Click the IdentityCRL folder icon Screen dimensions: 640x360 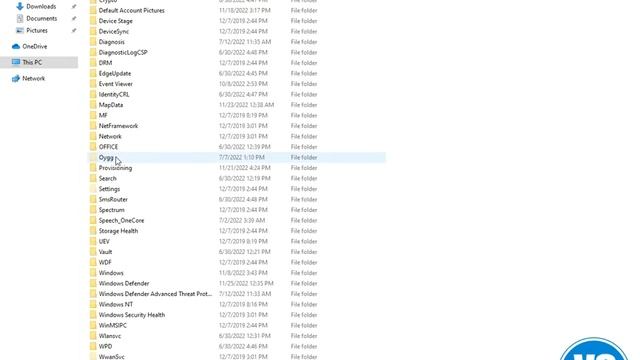pos(93,94)
